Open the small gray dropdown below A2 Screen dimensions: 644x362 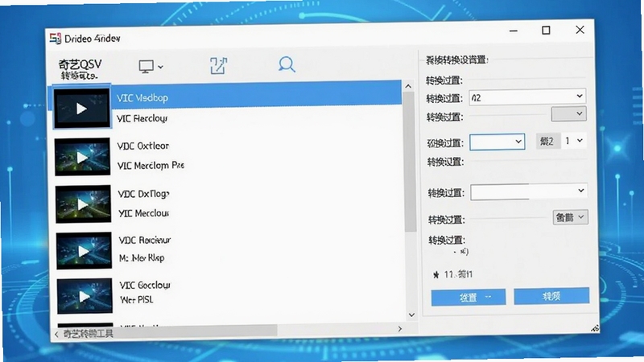point(568,114)
